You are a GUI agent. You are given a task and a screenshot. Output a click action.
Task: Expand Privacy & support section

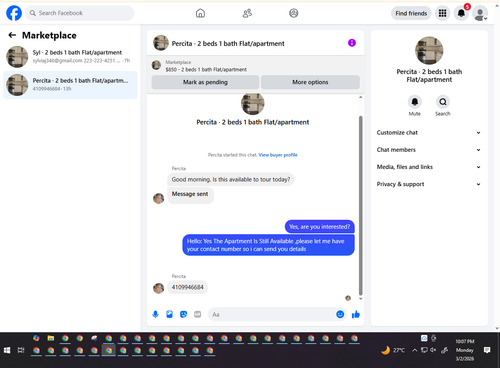click(x=429, y=184)
